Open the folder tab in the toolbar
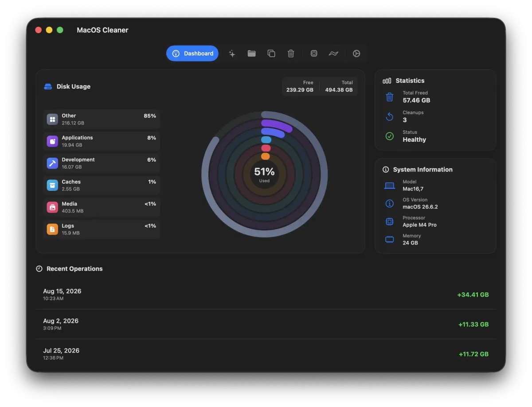The image size is (532, 407). click(252, 54)
